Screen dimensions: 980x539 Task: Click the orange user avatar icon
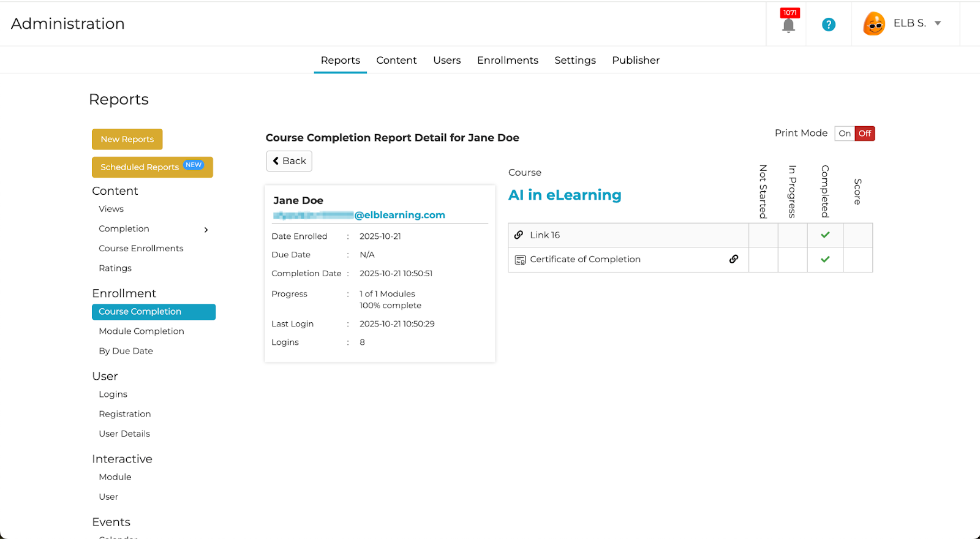pyautogui.click(x=874, y=24)
